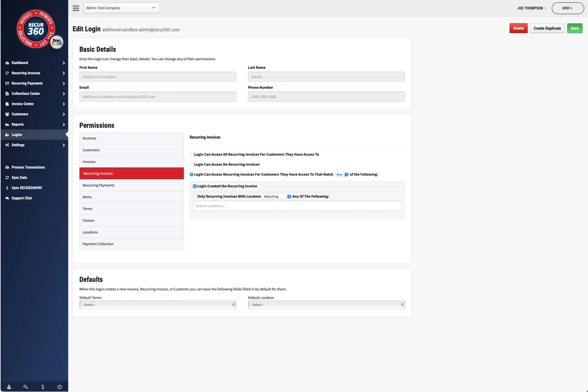This screenshot has width=588, height=392.
Task: Click the dollar icon at sidebar bottom
Action: pos(42,387)
